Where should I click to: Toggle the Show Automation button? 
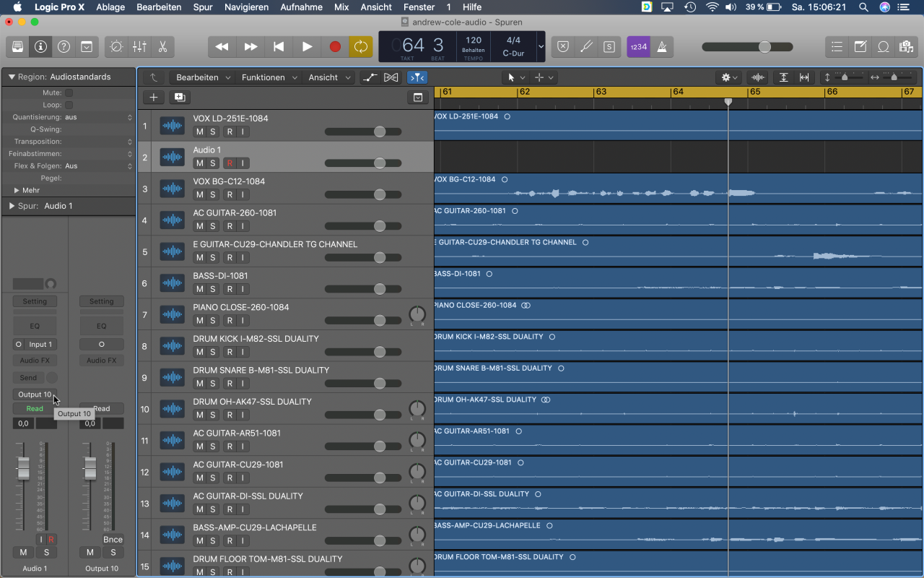(x=370, y=77)
